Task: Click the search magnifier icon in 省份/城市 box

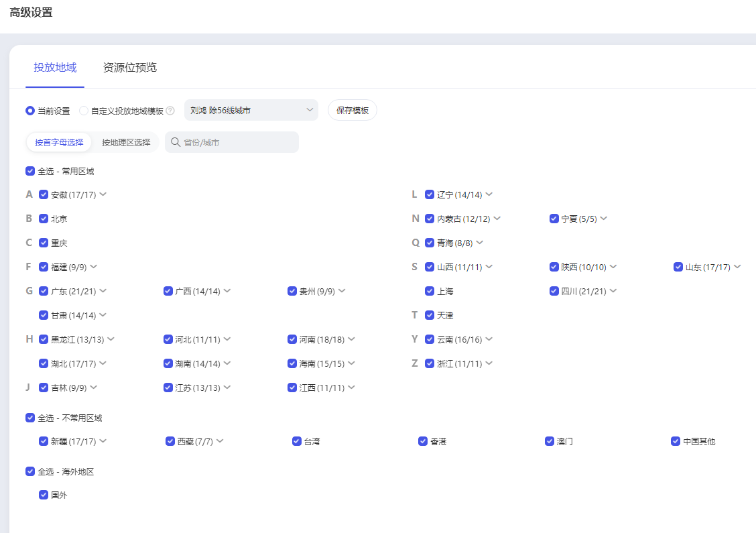Action: pyautogui.click(x=176, y=142)
